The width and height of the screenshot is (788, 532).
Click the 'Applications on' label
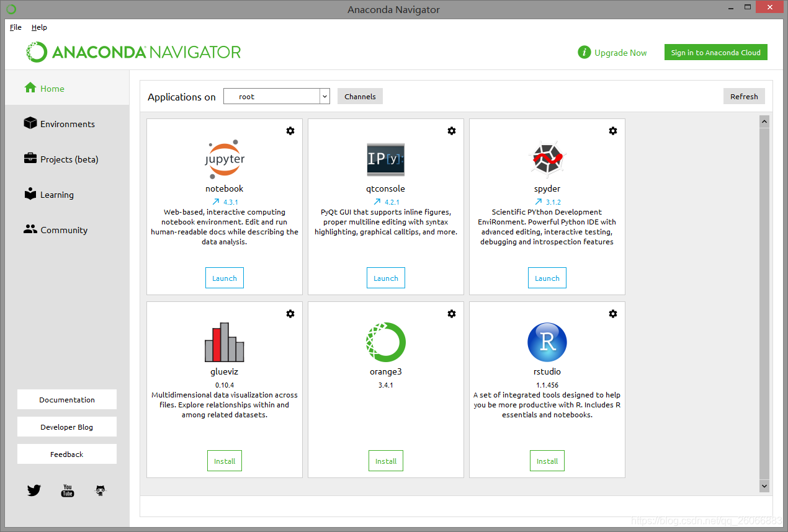(x=182, y=97)
